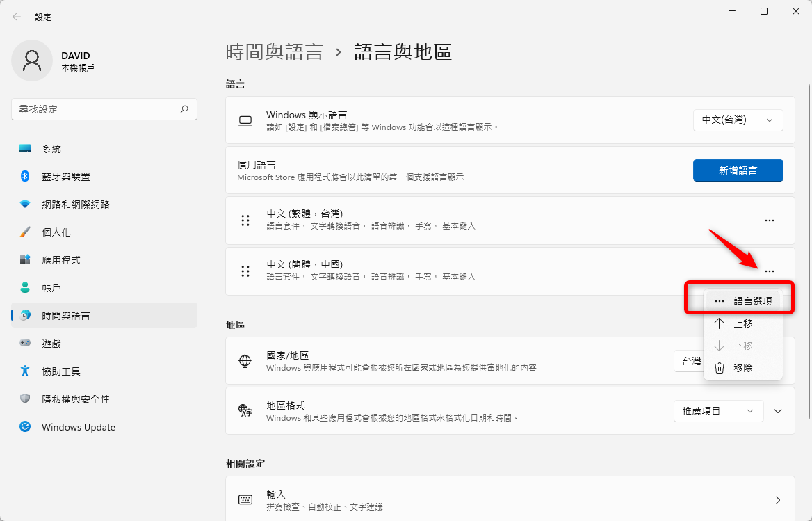Click the 國家/地區 globe icon

[245, 361]
